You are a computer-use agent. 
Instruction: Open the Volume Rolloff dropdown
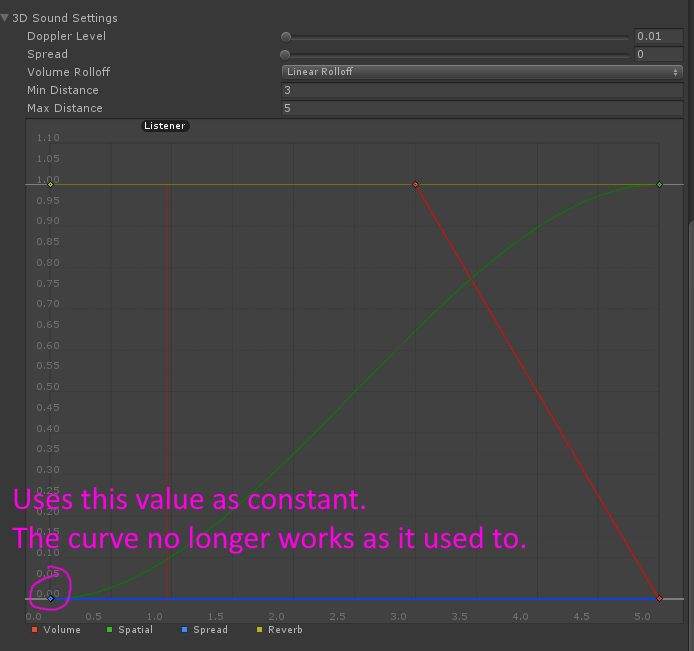[x=481, y=72]
